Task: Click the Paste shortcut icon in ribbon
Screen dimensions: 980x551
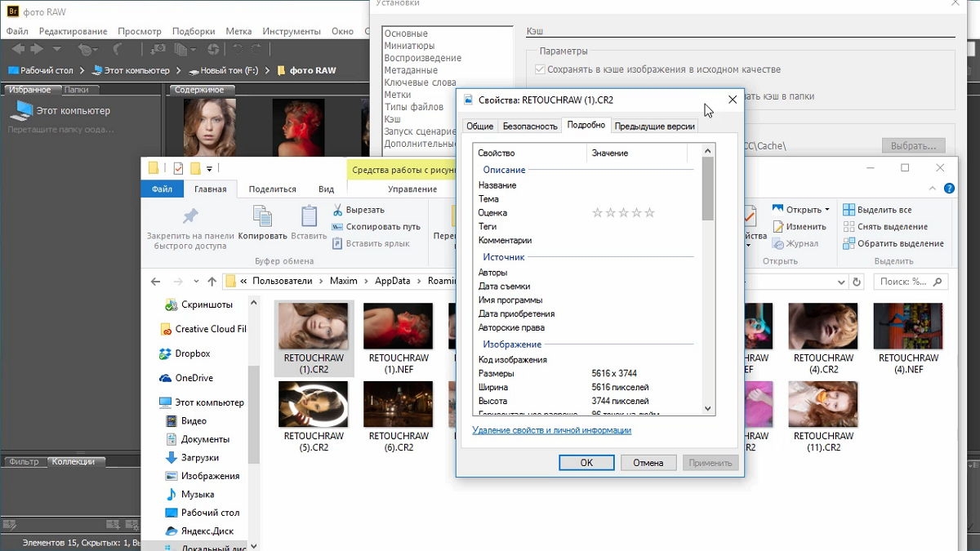Action: click(x=337, y=243)
